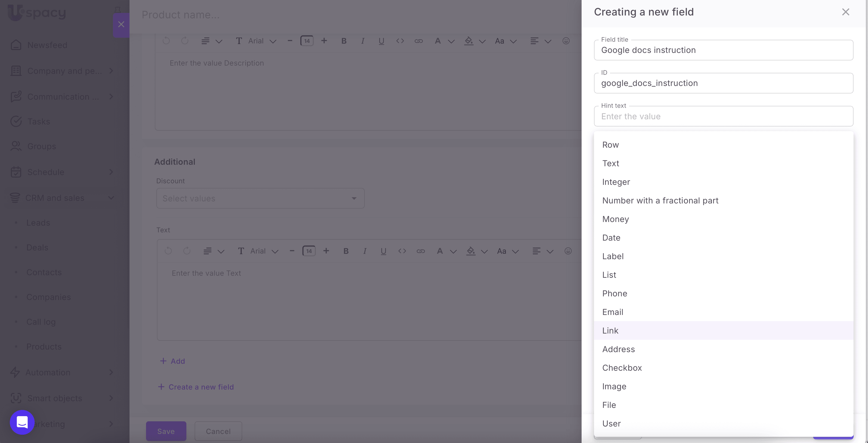
Task: Open fill color picker in Description toolbar
Action: point(469,41)
